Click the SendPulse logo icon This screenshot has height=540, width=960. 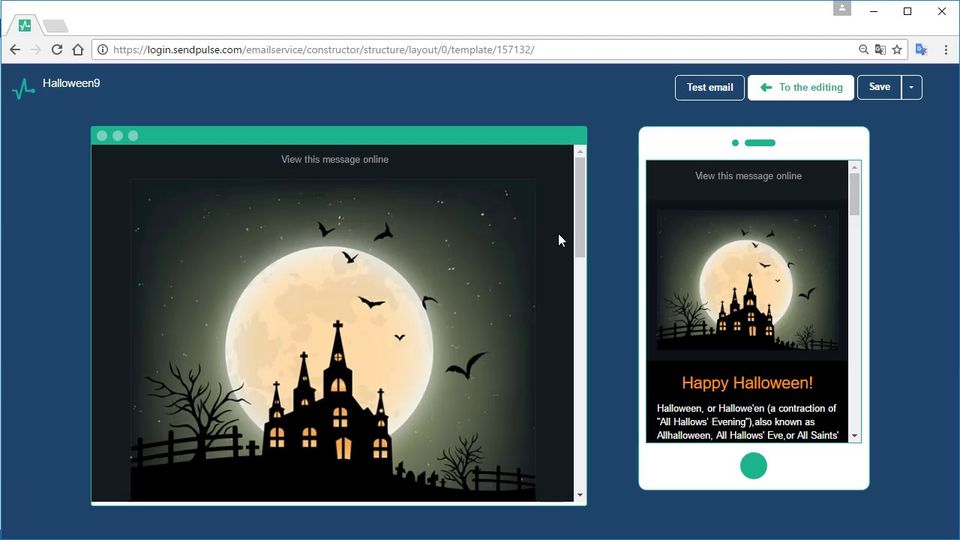pos(23,89)
